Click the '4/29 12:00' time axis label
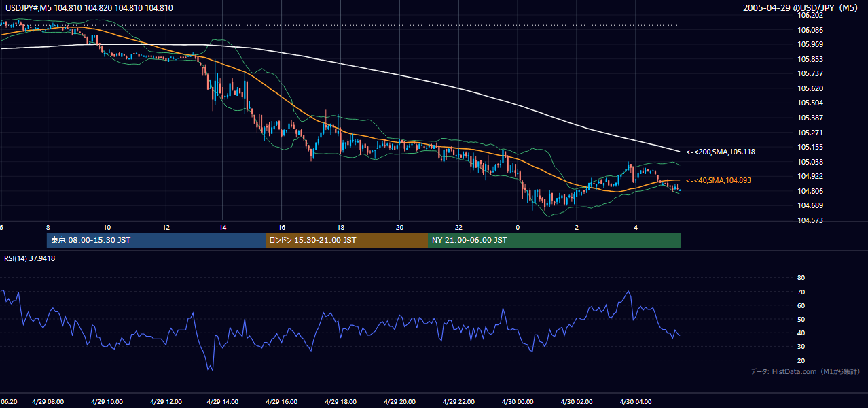This screenshot has height=408, width=868. [x=165, y=402]
